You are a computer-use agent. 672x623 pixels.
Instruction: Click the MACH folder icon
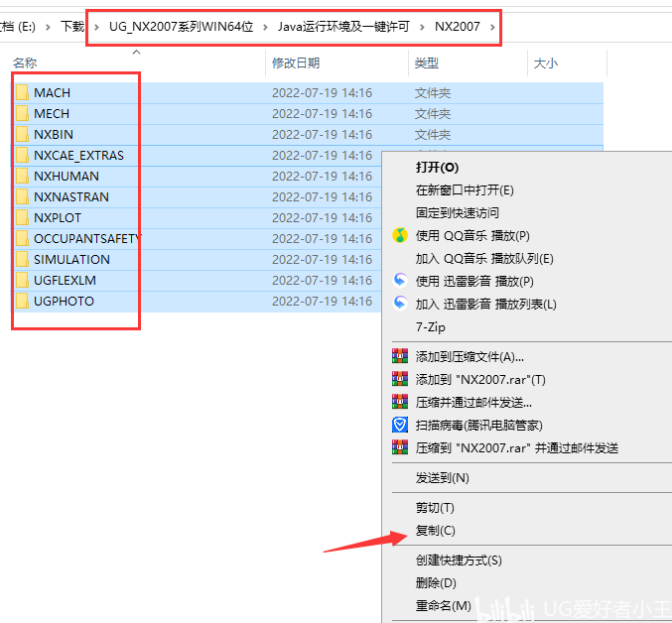[x=22, y=92]
